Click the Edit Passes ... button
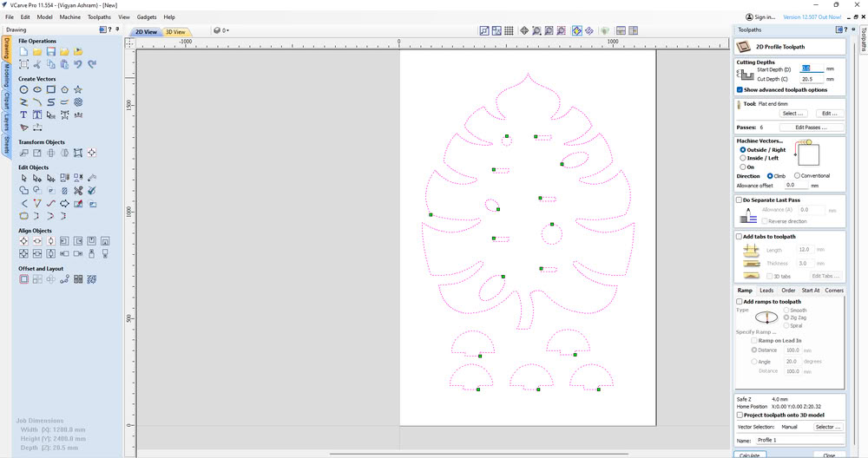This screenshot has height=458, width=868. coord(811,128)
